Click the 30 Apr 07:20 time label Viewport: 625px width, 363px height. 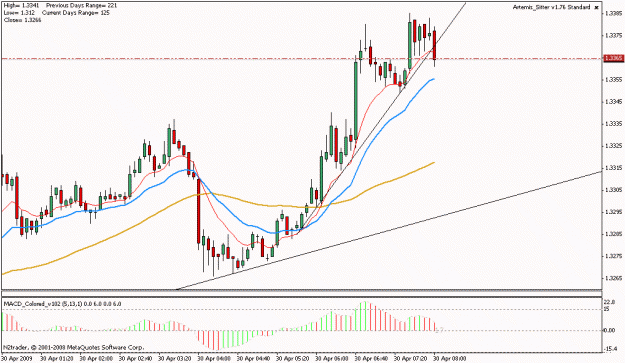(410, 359)
